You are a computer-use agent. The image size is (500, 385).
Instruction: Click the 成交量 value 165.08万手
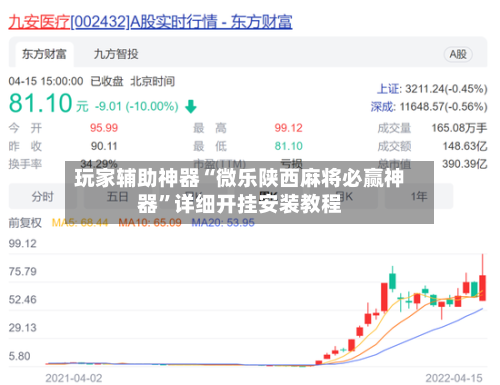click(459, 128)
